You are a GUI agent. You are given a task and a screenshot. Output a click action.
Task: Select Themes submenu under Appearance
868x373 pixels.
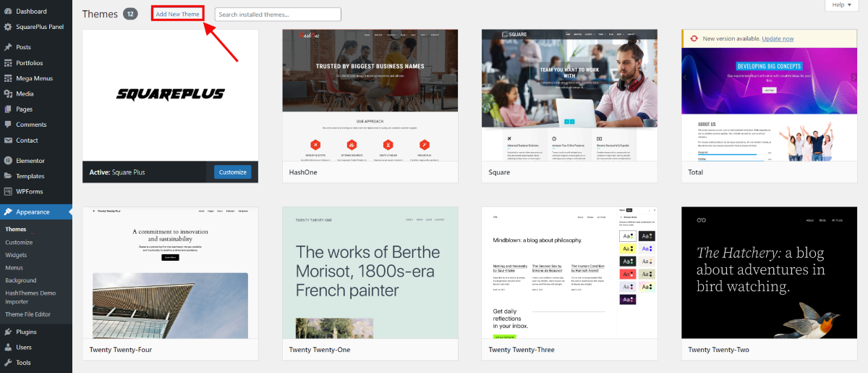point(16,230)
